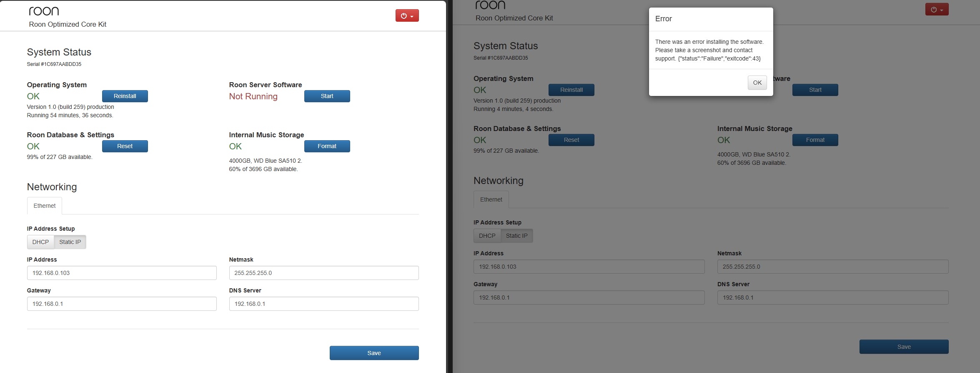This screenshot has width=980, height=373.
Task: Click 'Serial #1C697AABDD35' text in left window
Action: click(x=54, y=64)
